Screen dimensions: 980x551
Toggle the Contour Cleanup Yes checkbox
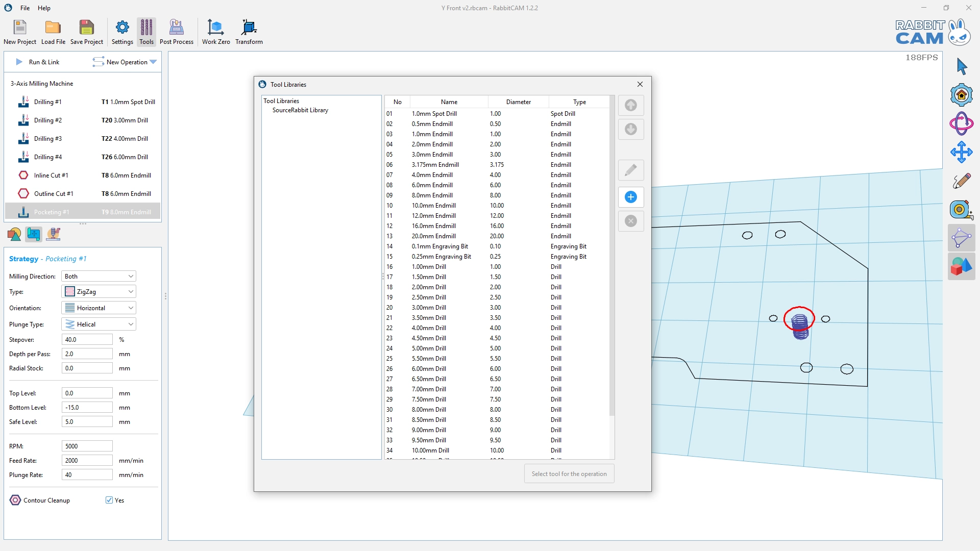click(x=109, y=500)
